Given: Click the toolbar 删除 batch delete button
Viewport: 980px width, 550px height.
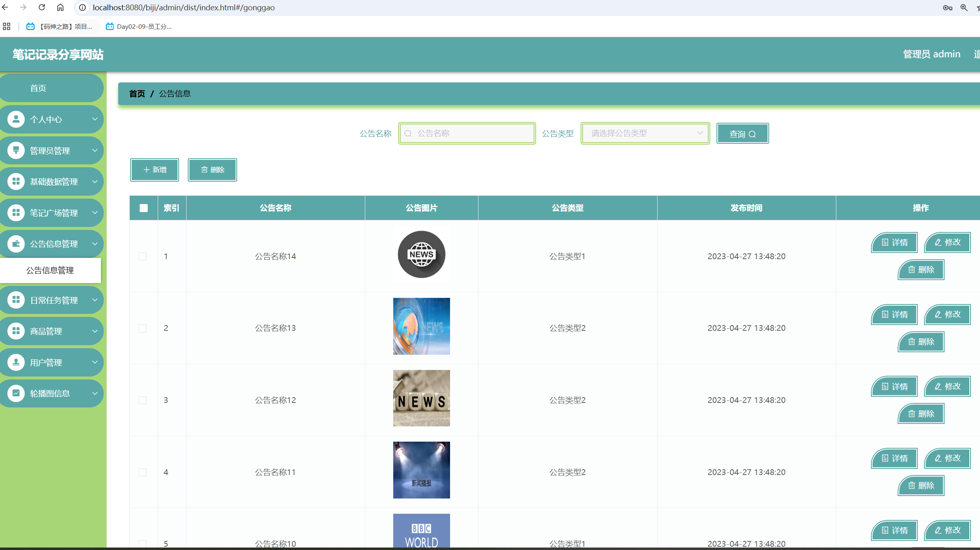Looking at the screenshot, I should pyautogui.click(x=212, y=170).
